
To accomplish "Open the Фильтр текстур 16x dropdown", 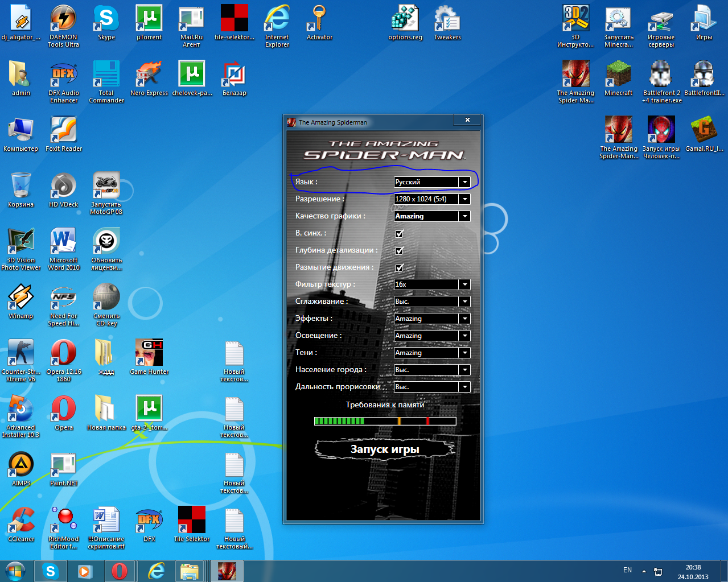I will 464,284.
